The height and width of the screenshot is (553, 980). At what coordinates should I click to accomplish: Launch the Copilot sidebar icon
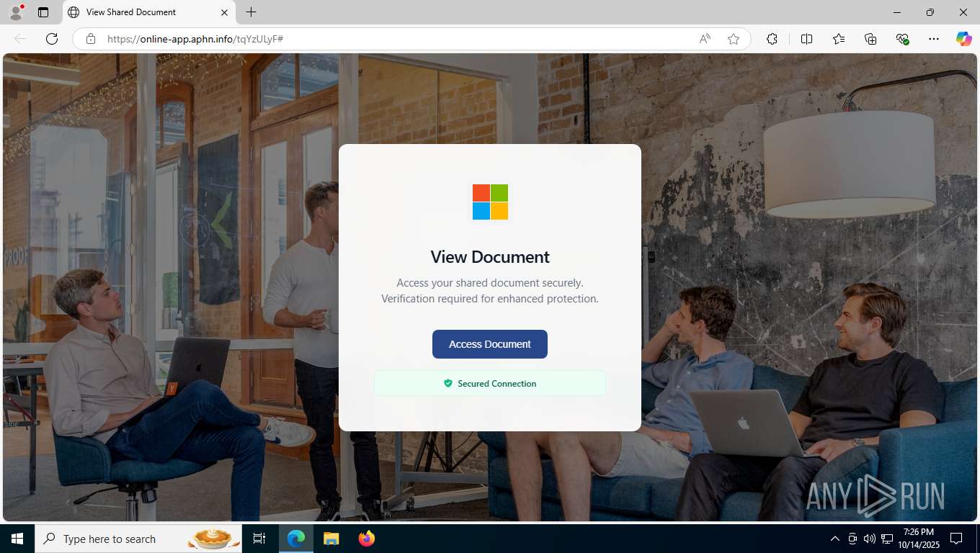pyautogui.click(x=964, y=39)
